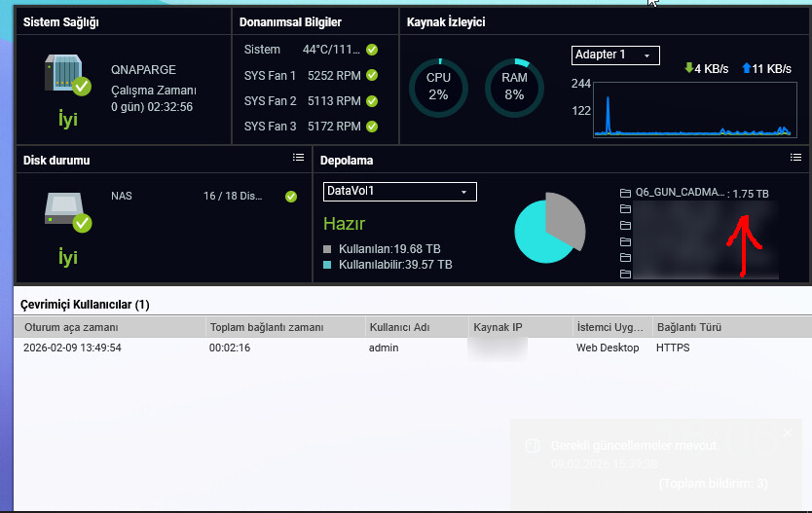Click the green status check next to SYS Fan 1
812x513 pixels.
tap(372, 75)
